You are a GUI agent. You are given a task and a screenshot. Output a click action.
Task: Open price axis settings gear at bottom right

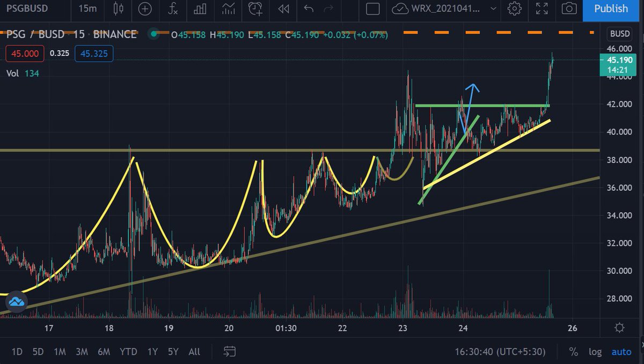619,328
